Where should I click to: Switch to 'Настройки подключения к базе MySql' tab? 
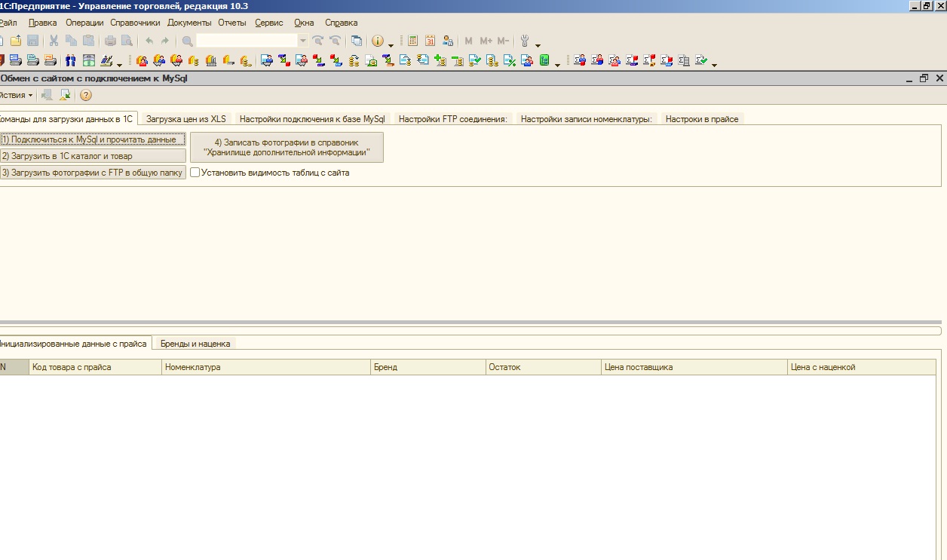pos(312,119)
